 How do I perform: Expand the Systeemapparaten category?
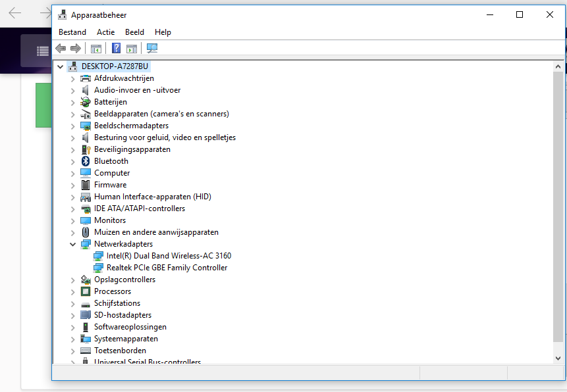coord(72,339)
